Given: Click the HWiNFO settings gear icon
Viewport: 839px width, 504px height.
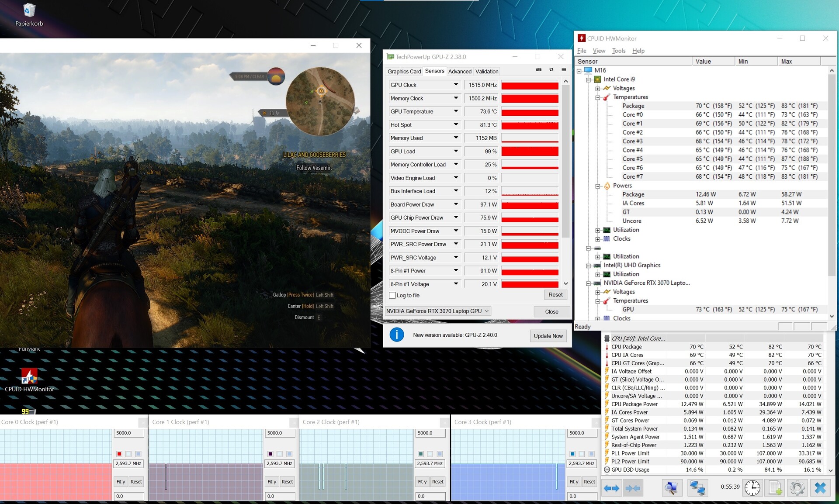Looking at the screenshot, I should coord(797,488).
